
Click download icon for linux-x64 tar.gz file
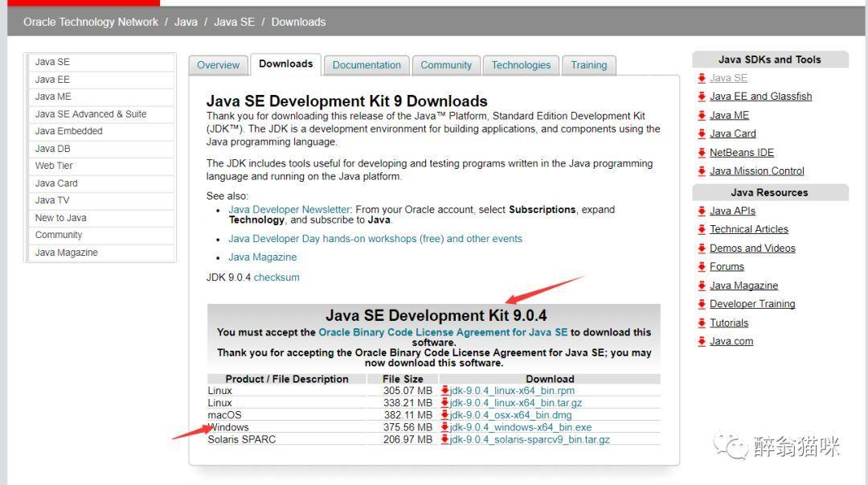444,402
